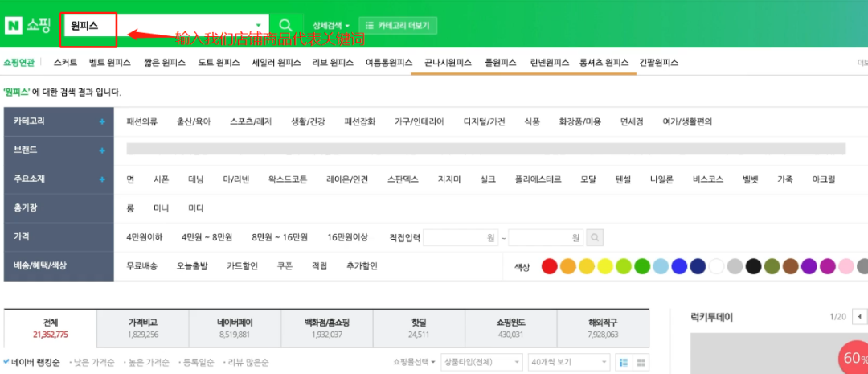The image size is (868, 374).
Task: Select the pink color swatch
Action: (x=845, y=266)
